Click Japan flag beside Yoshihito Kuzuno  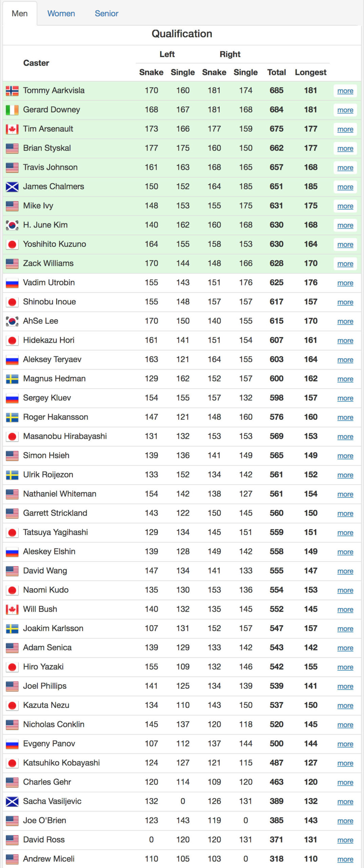click(12, 244)
